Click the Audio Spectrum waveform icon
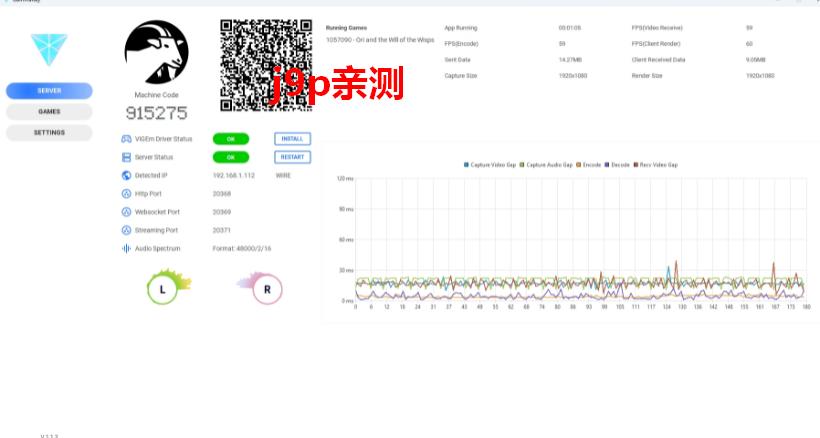Screen dimensions: 820x438 (x=126, y=248)
